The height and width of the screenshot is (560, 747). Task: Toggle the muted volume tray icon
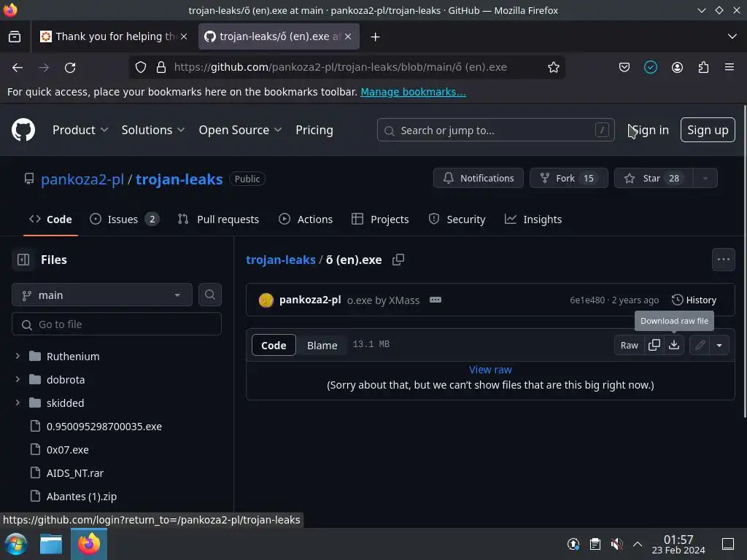click(x=616, y=544)
